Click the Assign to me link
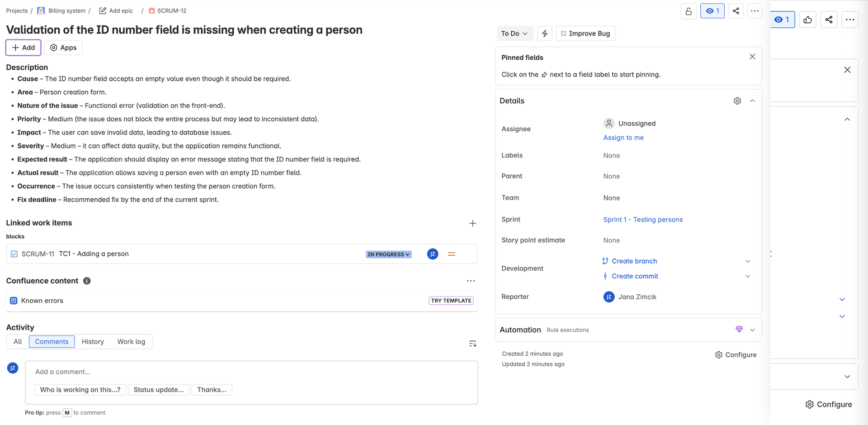The image size is (868, 425). 623,138
